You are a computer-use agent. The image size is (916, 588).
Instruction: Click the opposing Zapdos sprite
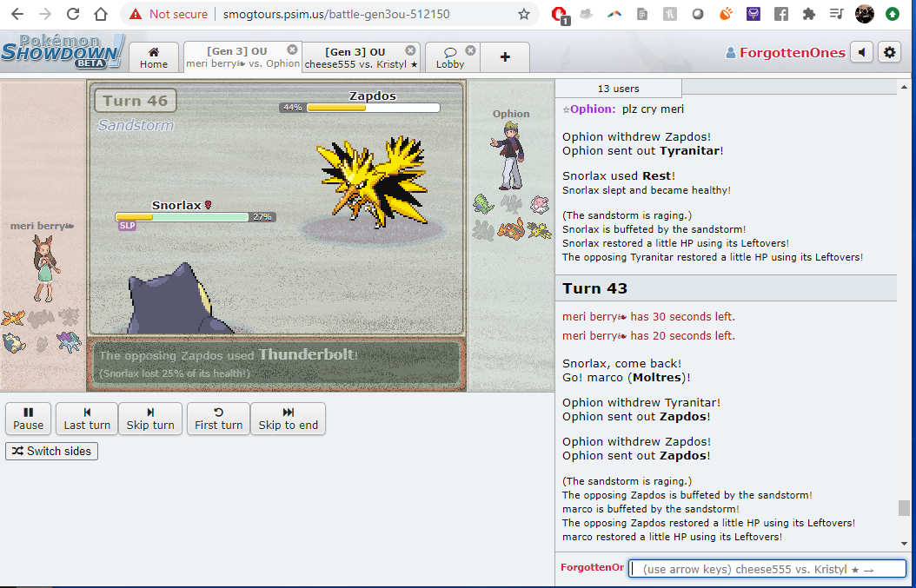tap(374, 182)
